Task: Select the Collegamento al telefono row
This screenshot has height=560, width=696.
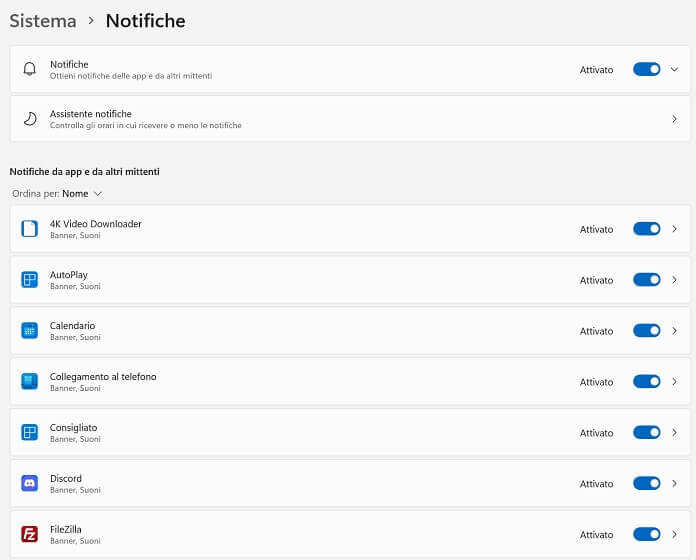Action: point(350,382)
